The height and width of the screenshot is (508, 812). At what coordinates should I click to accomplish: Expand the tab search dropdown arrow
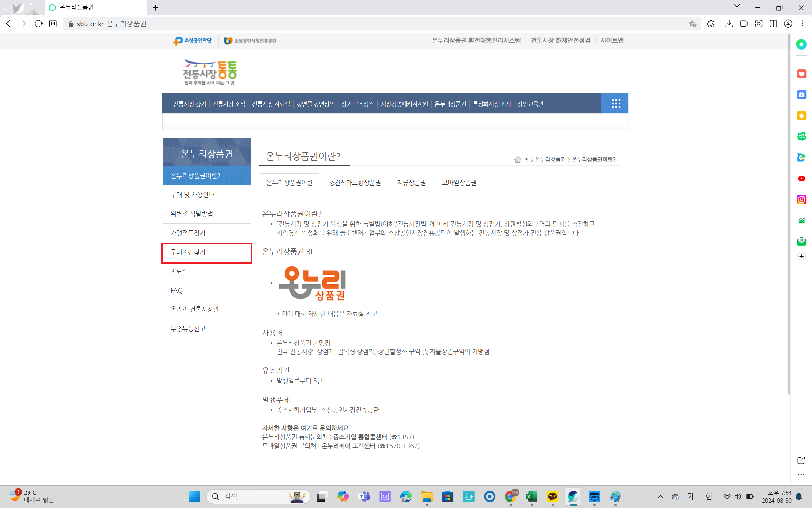[x=737, y=6]
